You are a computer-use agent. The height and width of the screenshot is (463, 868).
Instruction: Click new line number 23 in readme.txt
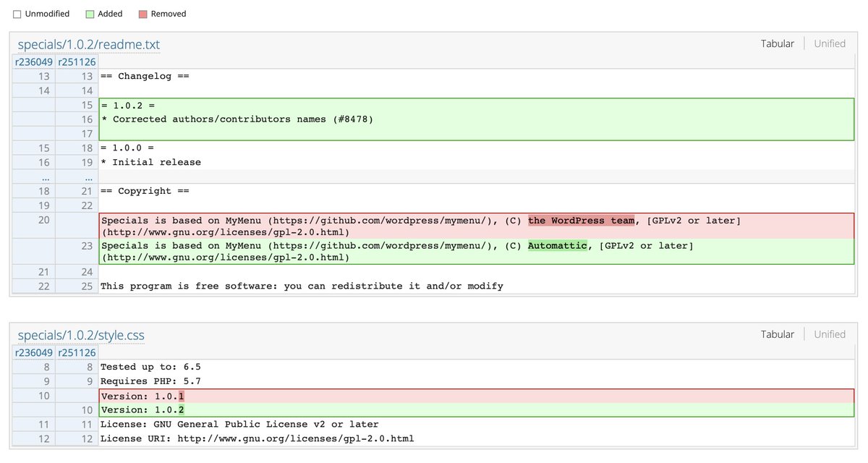87,246
